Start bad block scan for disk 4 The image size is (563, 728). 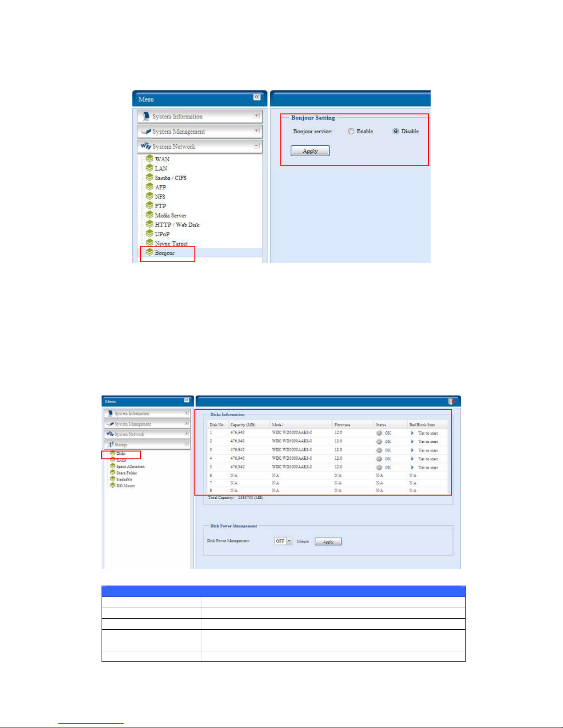click(412, 459)
